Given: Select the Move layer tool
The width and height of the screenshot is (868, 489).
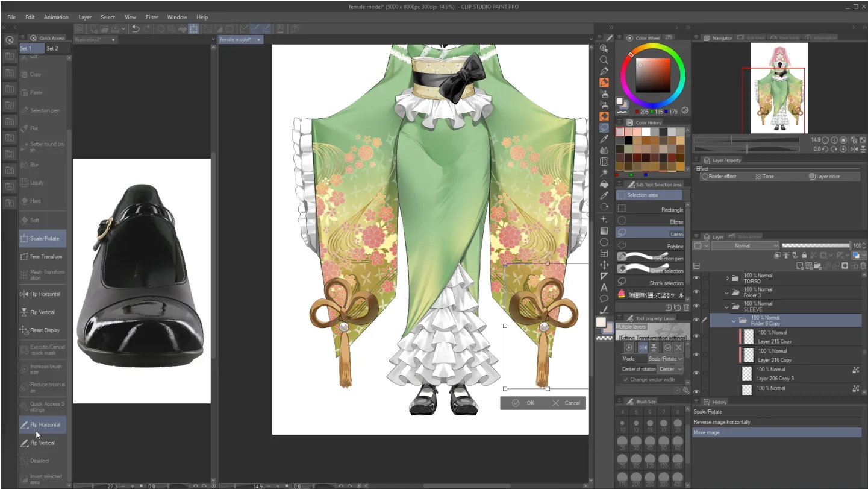Looking at the screenshot, I should pyautogui.click(x=604, y=265).
